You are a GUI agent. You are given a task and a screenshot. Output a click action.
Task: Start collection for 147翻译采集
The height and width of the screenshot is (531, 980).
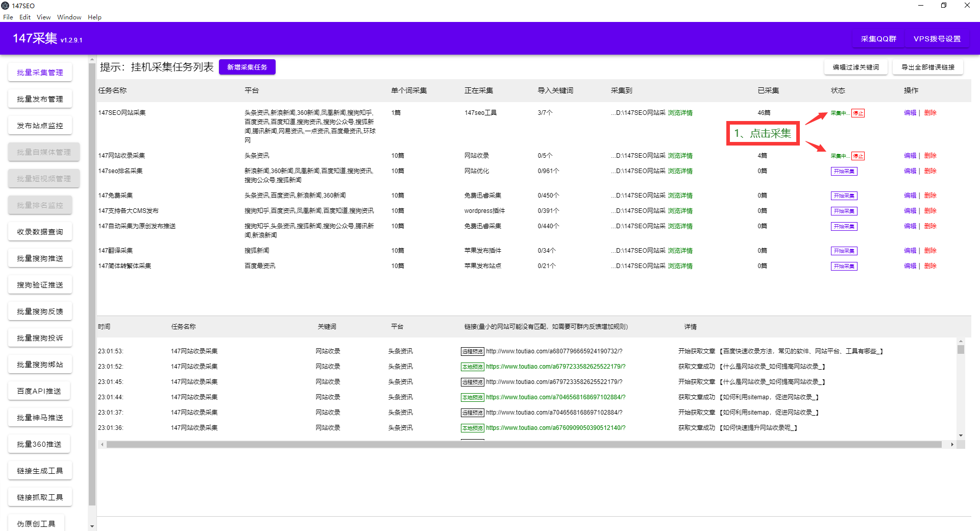click(844, 251)
